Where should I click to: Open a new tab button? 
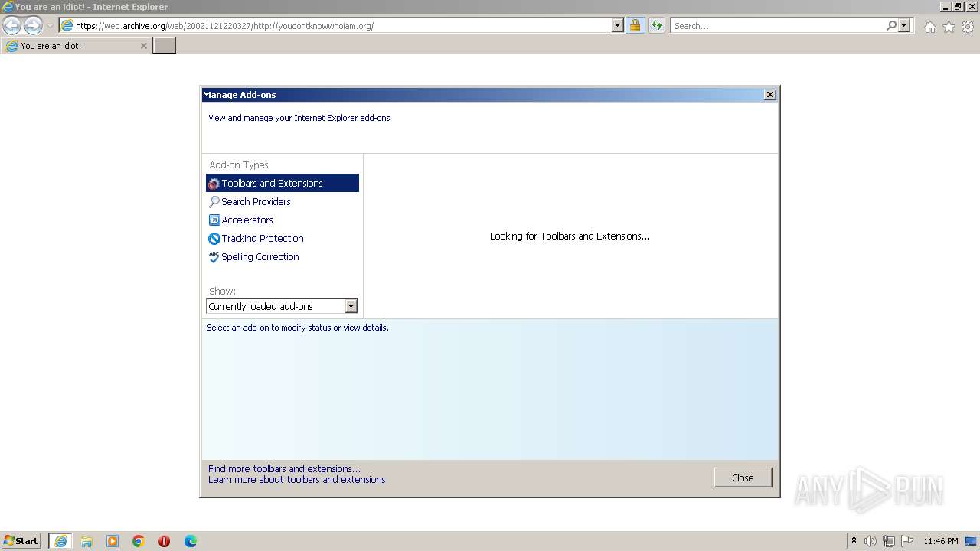click(165, 46)
